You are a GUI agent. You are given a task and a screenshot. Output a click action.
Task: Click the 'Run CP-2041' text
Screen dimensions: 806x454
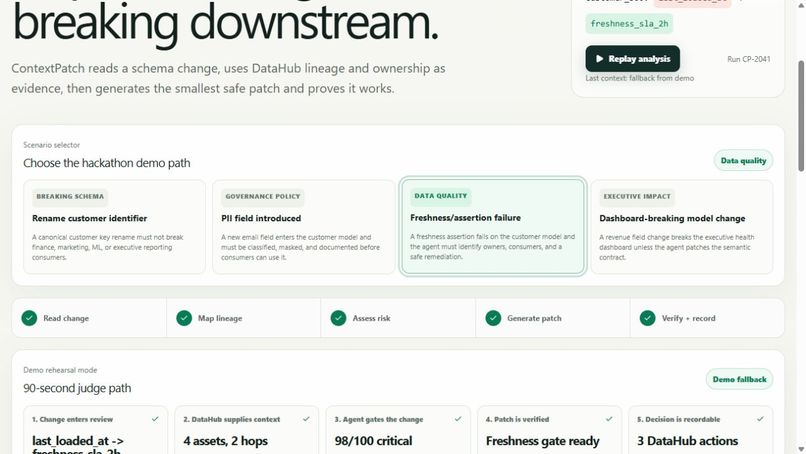click(748, 59)
